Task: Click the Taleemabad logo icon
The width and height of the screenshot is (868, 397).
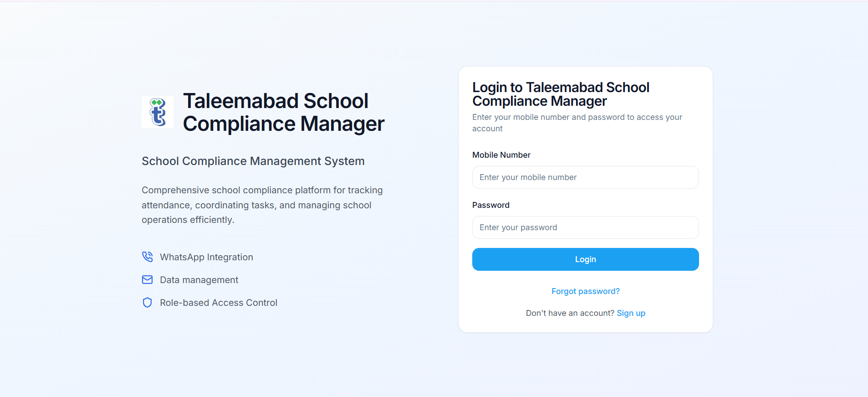Action: pos(158,112)
